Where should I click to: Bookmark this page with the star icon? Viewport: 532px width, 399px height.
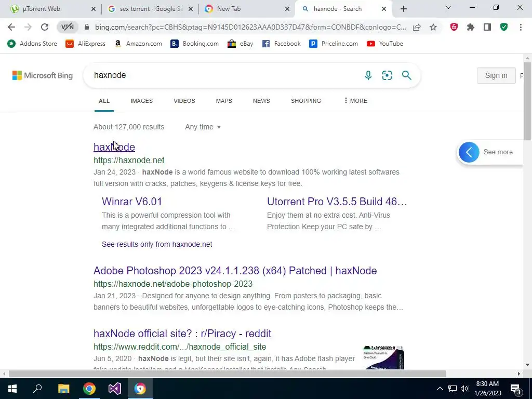pyautogui.click(x=433, y=27)
